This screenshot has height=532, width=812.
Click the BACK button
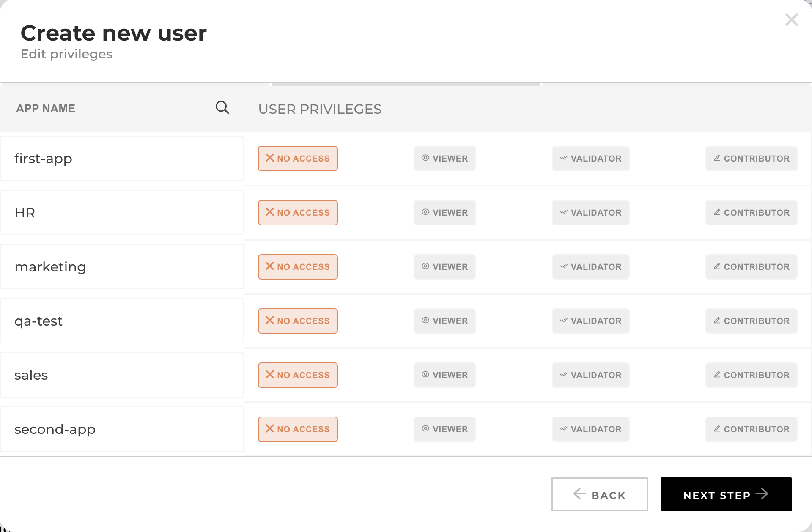click(599, 494)
